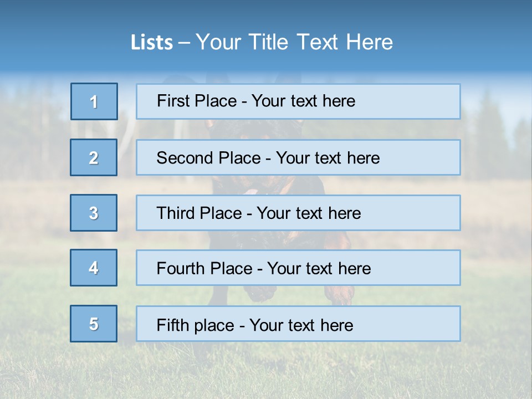Select the 'Fifth place' text

195,325
